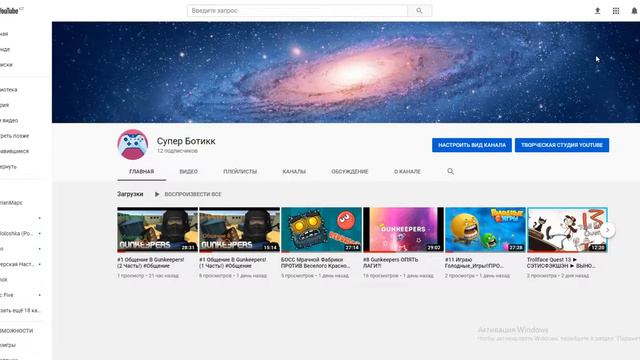Click title '#8 Gunkeepers ОПЯТЬ ЛАГИ'

coord(391,262)
